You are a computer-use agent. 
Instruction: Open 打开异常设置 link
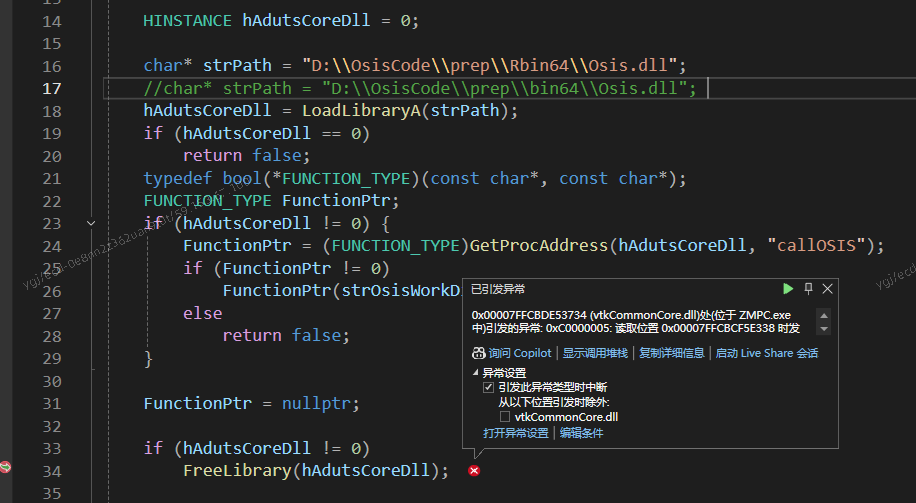point(516,433)
